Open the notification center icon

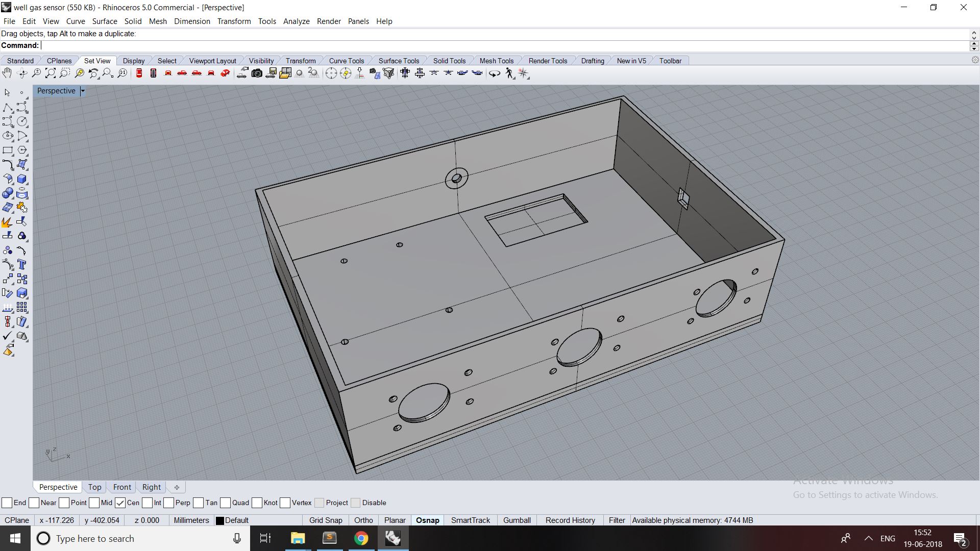click(x=960, y=539)
